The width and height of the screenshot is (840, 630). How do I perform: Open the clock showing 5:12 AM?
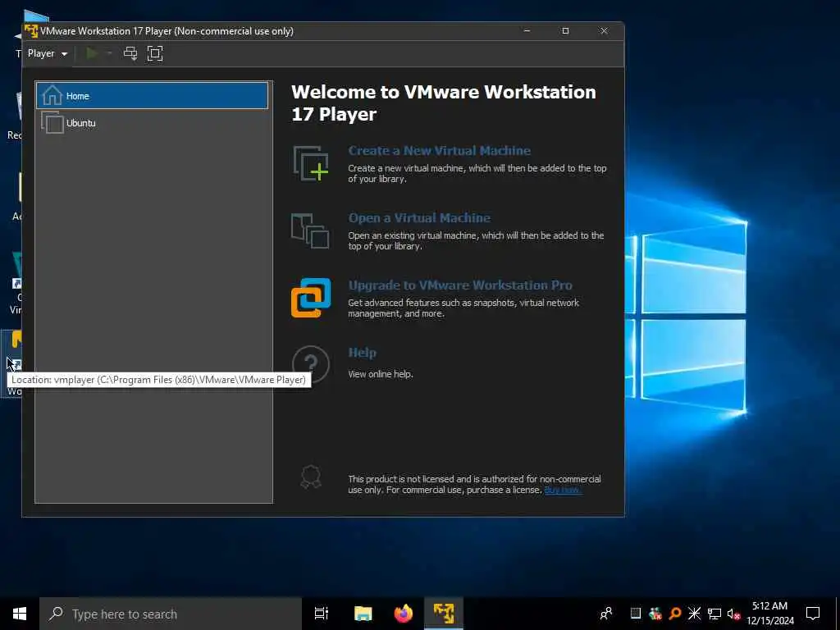click(770, 614)
